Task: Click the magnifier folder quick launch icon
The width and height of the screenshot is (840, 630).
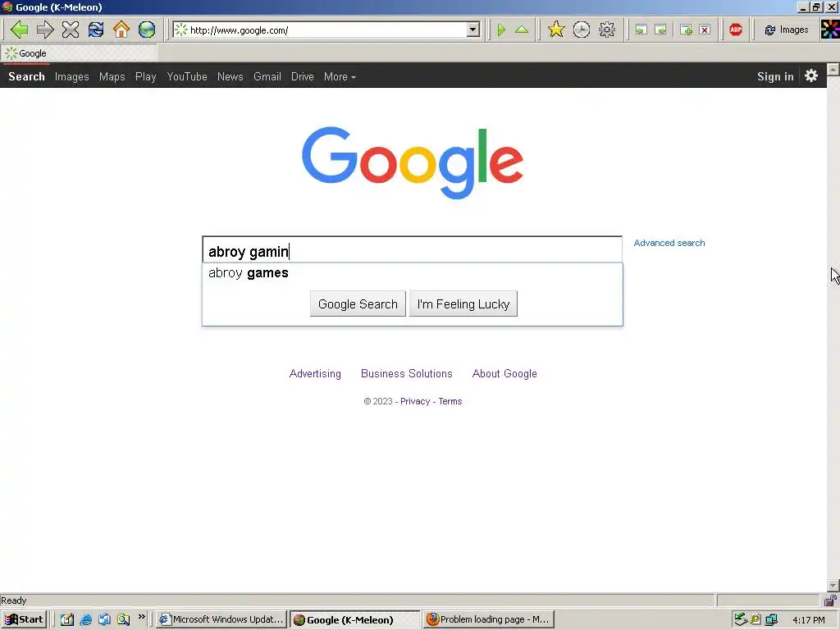Action: (x=124, y=619)
